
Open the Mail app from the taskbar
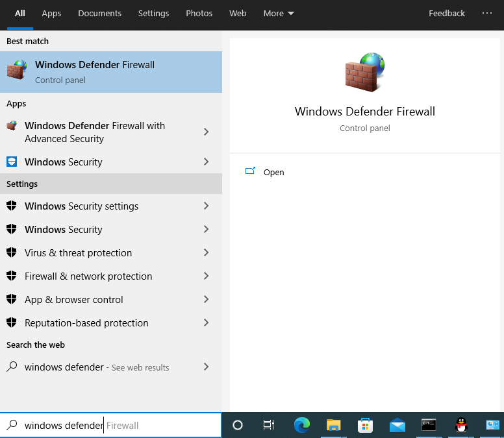click(x=397, y=425)
